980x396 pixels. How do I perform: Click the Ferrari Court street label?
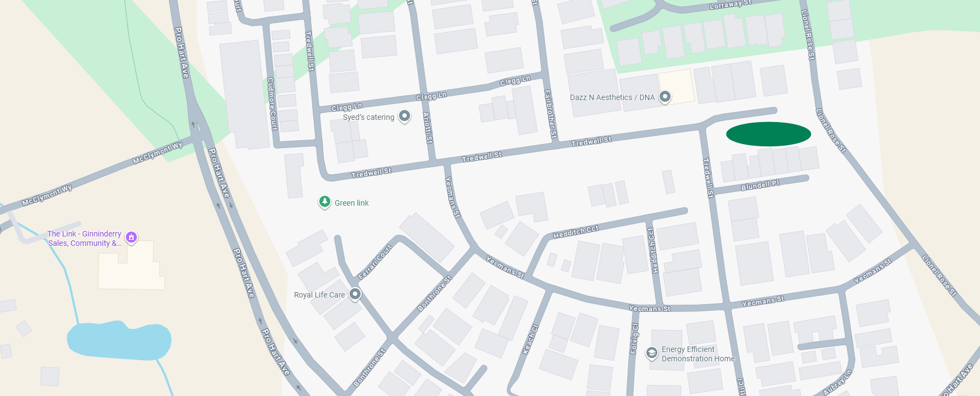click(375, 262)
